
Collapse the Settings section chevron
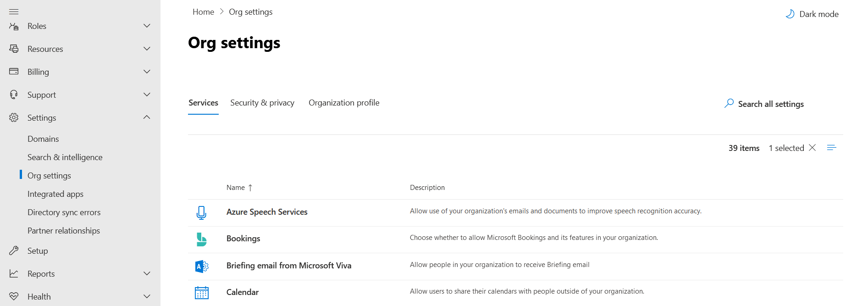(x=147, y=117)
